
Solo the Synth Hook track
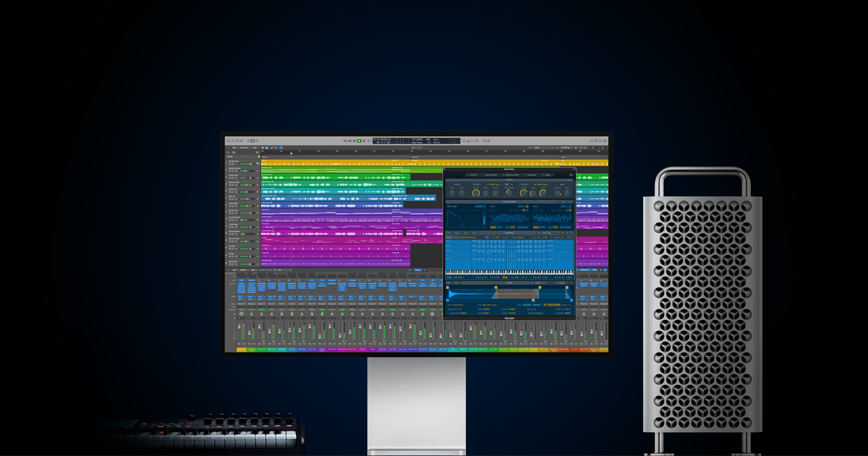click(233, 177)
